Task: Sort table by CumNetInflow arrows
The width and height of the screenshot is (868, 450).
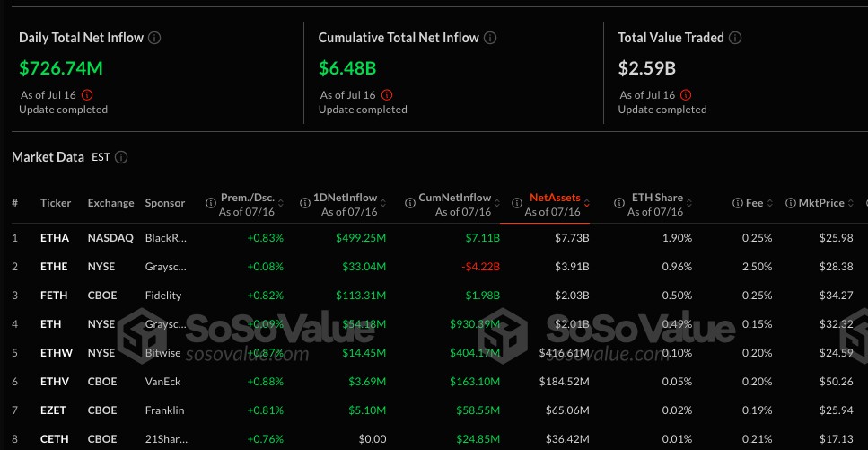Action: click(497, 203)
